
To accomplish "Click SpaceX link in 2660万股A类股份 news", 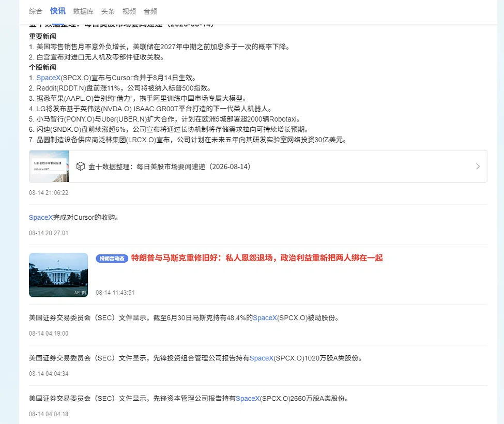I will pos(248,399).
